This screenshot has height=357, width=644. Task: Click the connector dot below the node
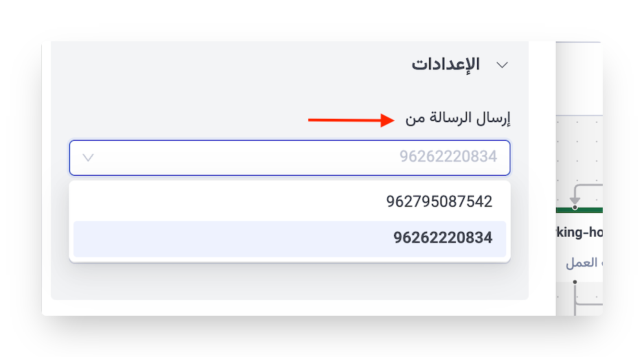click(575, 281)
